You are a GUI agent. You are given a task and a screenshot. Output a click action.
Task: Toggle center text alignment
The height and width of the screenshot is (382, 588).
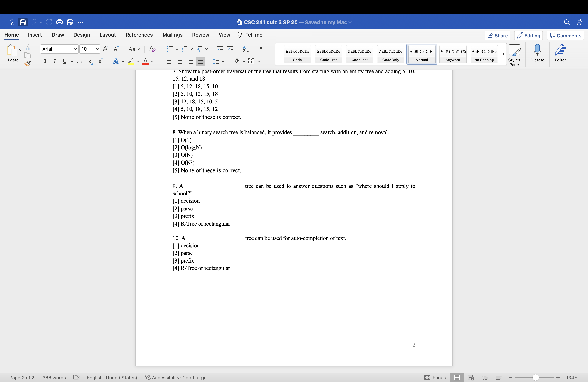[180, 61]
